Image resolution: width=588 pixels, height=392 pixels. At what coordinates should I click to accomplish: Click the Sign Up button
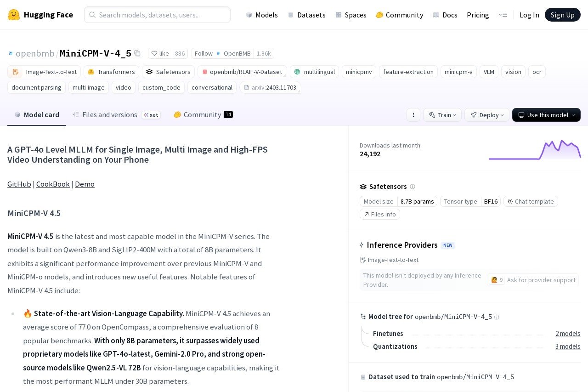click(562, 15)
